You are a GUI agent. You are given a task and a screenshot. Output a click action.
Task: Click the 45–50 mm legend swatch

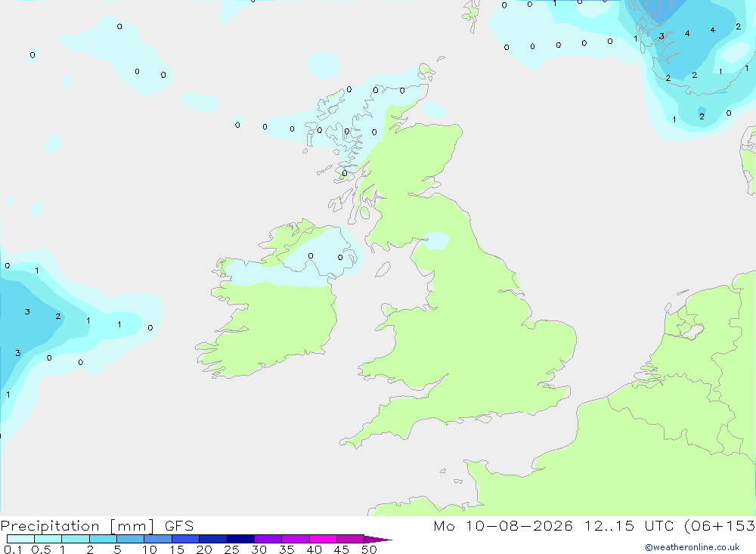click(x=350, y=539)
